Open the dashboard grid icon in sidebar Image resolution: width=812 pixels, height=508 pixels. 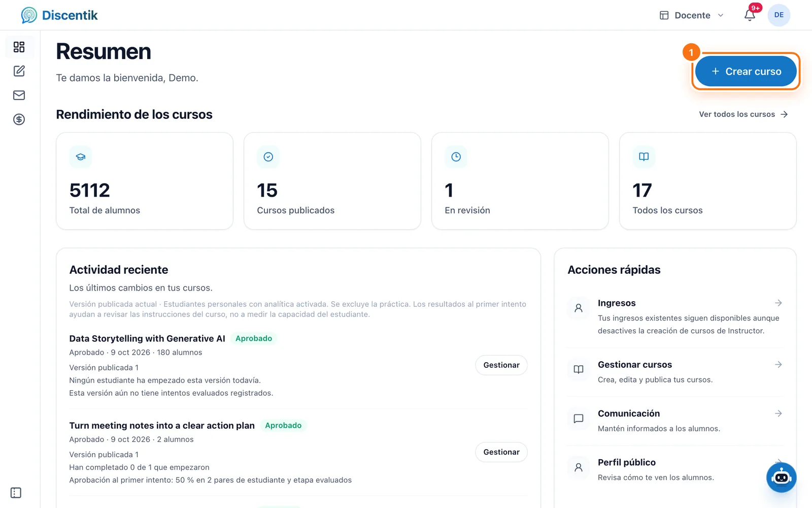coord(19,47)
